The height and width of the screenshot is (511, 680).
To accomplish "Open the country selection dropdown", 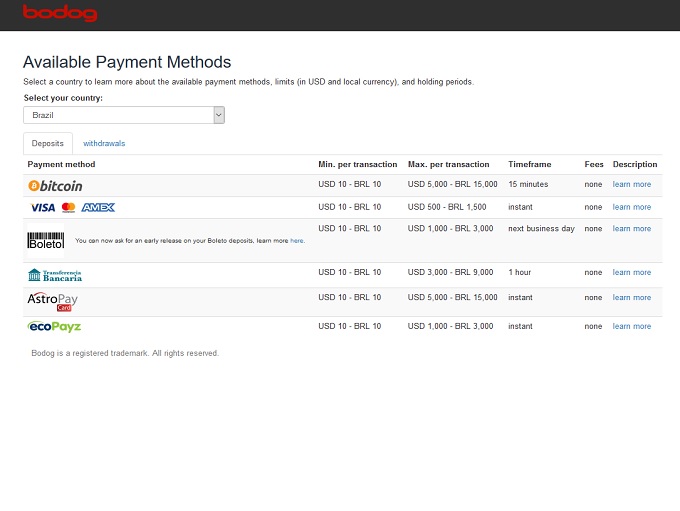I will (124, 116).
